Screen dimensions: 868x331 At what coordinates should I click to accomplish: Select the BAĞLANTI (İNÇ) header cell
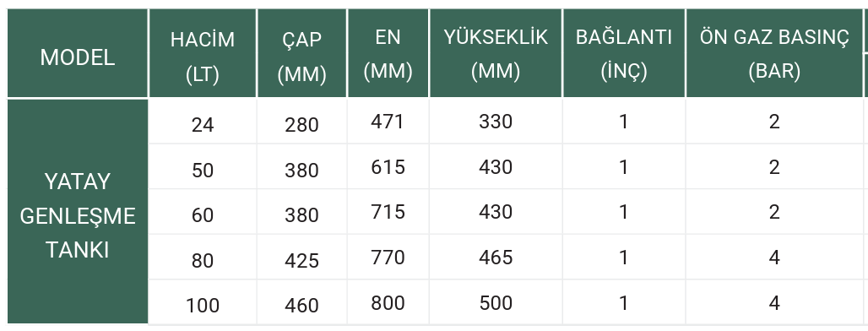click(624, 54)
